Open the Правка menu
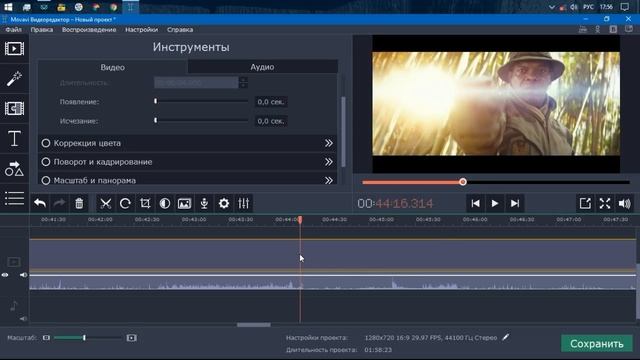 point(42,30)
